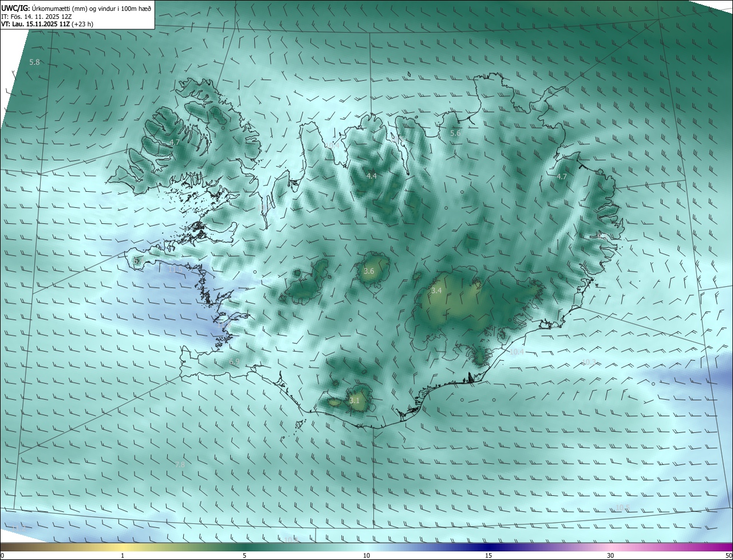The image size is (733, 560).
Task: Click the valid time line 'VT: Lau. 15.11.2025 11Z (+23 h)'
Action: coord(47,24)
